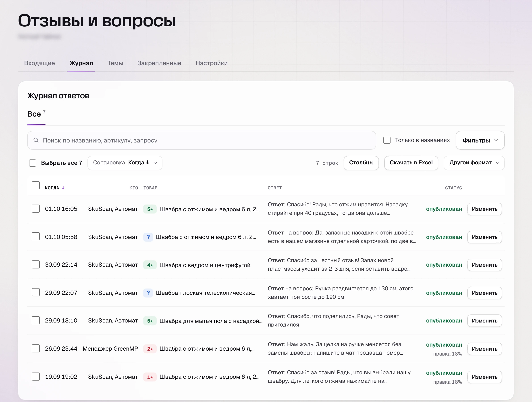Open the Темы tab
The height and width of the screenshot is (402, 532).
pos(115,63)
